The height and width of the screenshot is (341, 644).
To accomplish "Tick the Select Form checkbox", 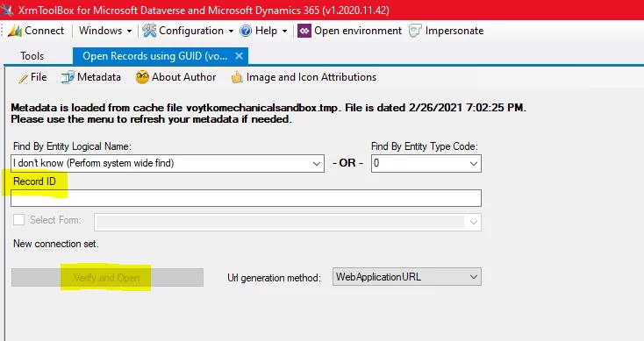I will tap(19, 220).
